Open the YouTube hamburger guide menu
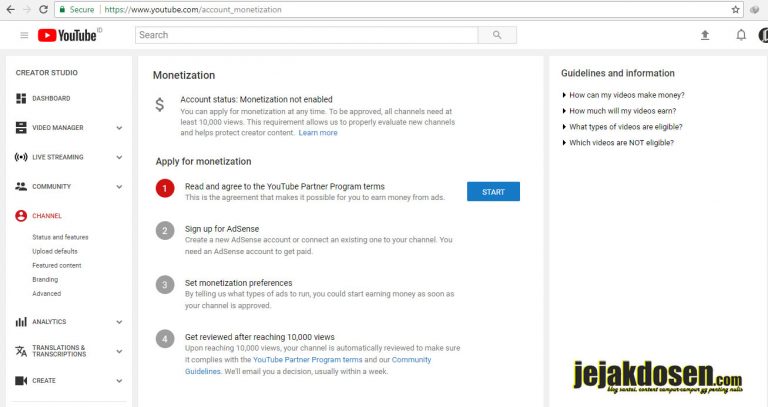768x407 pixels. (x=24, y=35)
